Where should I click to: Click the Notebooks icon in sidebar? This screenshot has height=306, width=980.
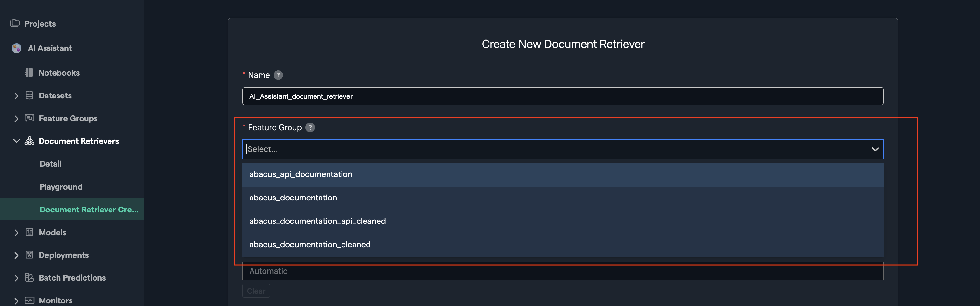coord(29,73)
